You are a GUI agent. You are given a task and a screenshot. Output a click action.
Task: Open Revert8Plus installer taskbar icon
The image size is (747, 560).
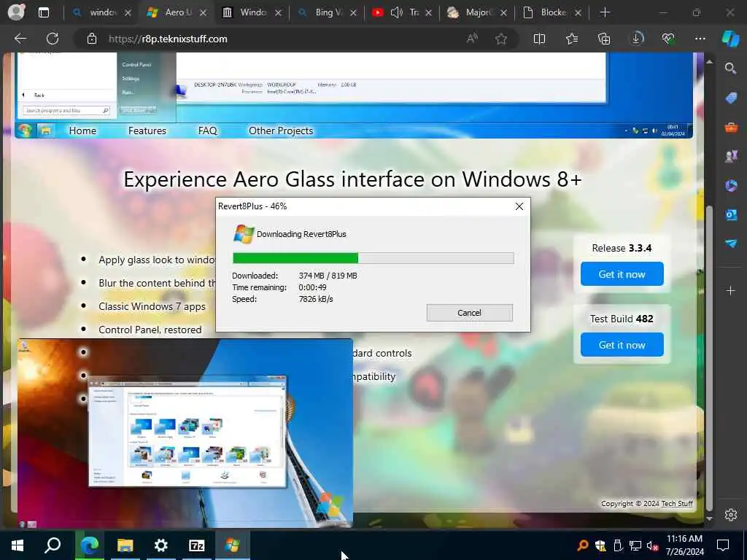pyautogui.click(x=232, y=545)
